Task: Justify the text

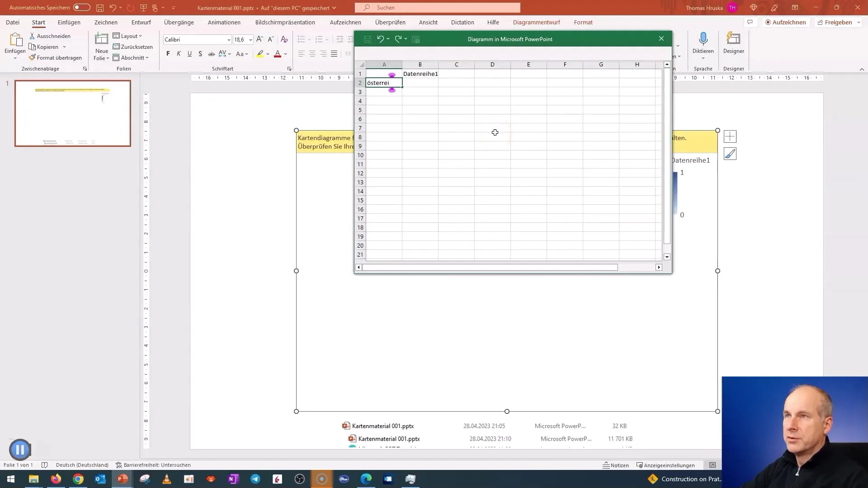Action: pos(334,54)
